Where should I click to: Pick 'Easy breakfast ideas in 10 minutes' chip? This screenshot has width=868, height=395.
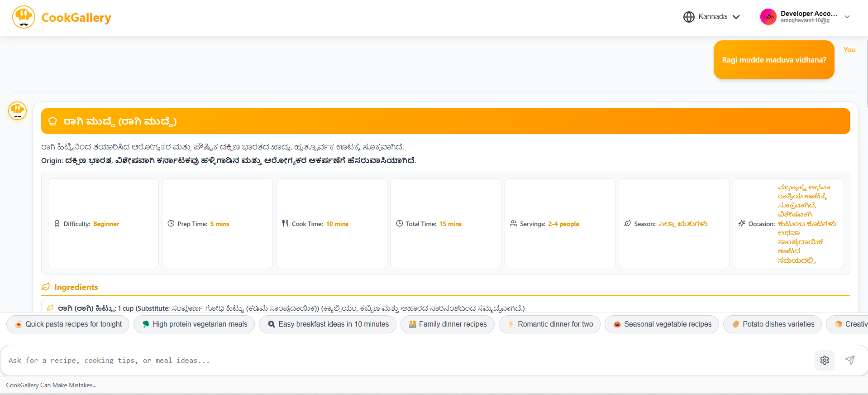pos(328,324)
